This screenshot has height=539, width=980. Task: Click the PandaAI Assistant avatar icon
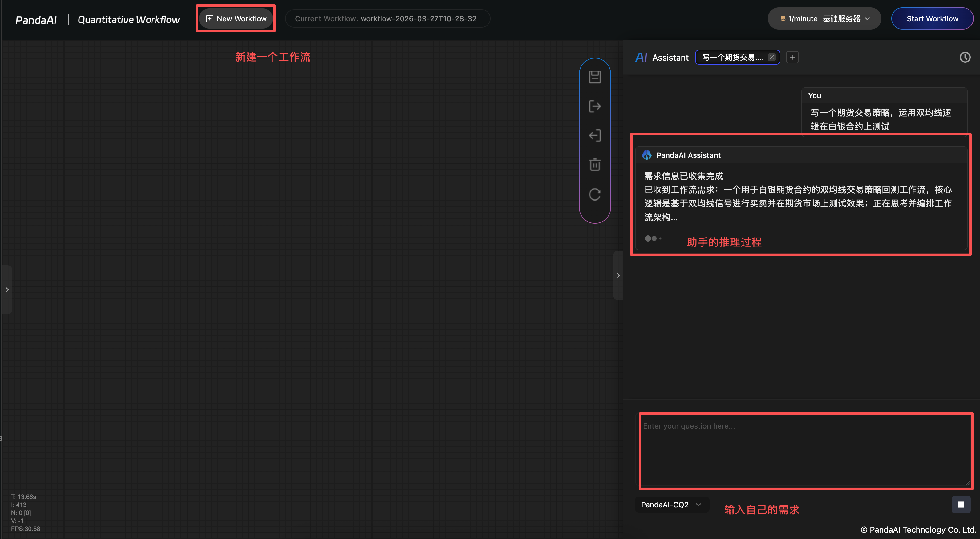point(647,155)
